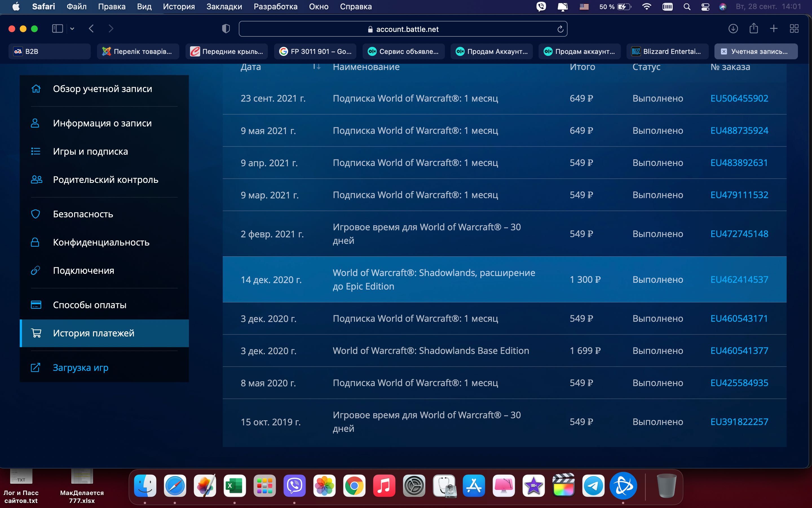The width and height of the screenshot is (812, 508).
Task: Click the cart icon beside История платежей
Action: (x=36, y=333)
